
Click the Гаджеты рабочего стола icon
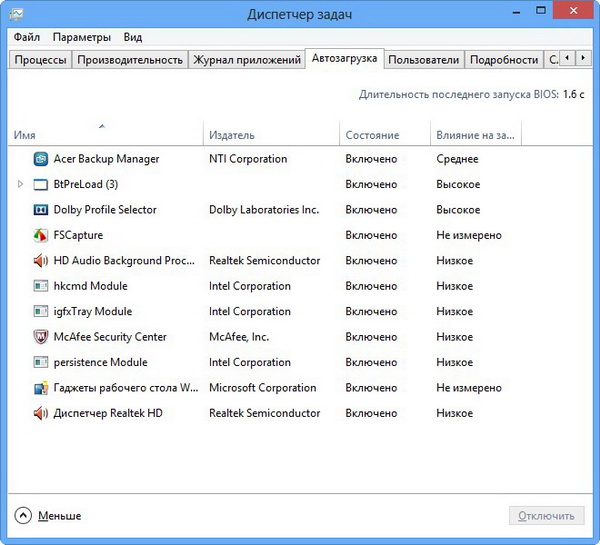click(41, 388)
